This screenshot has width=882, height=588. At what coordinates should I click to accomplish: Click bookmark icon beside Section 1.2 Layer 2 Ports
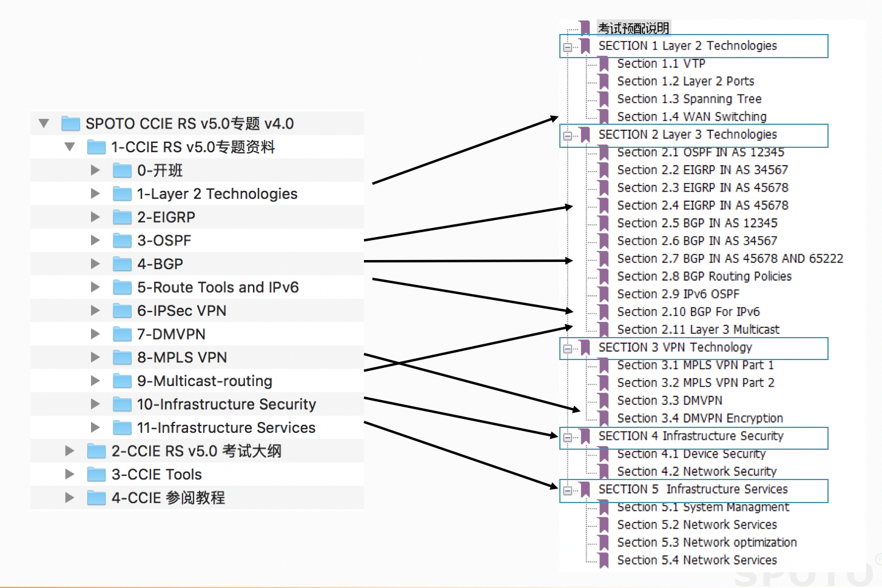pyautogui.click(x=604, y=81)
